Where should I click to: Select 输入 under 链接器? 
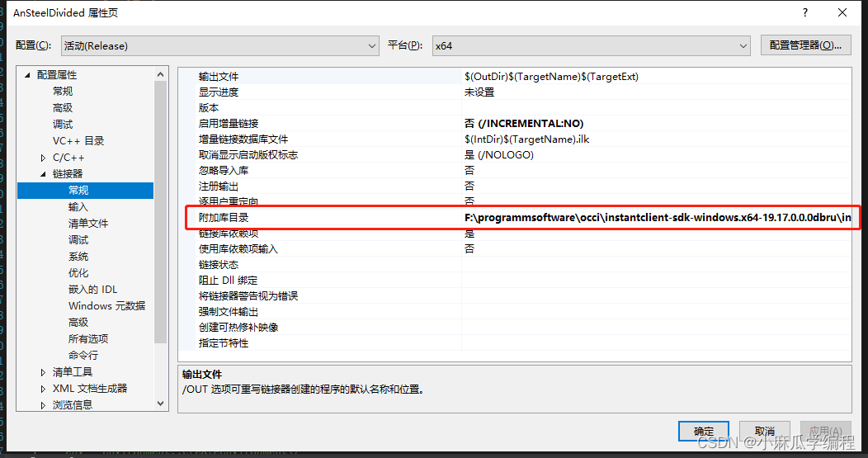point(78,207)
